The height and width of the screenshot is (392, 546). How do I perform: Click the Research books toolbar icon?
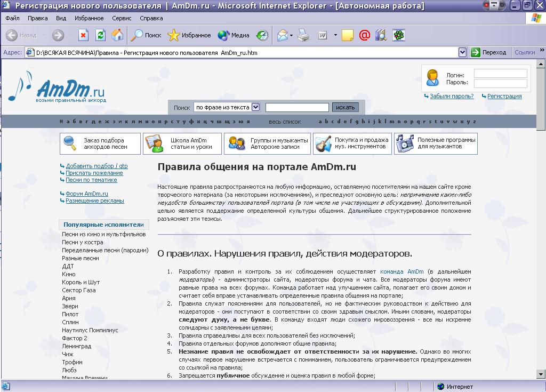coord(381,35)
